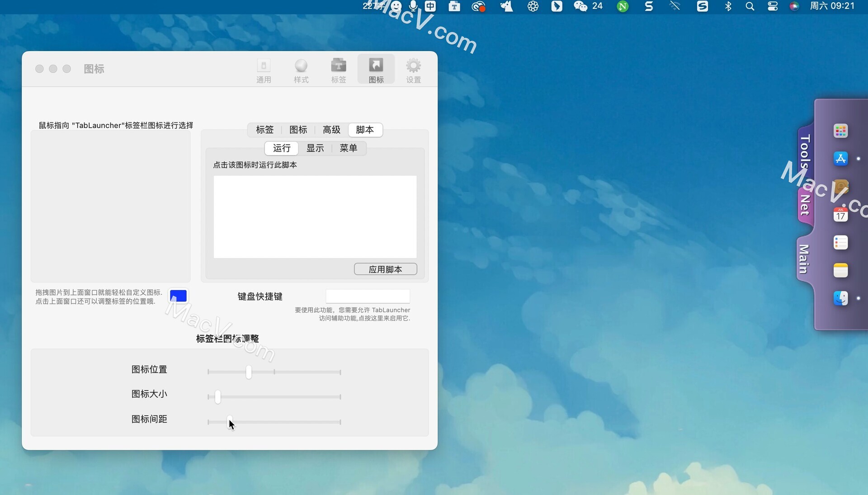The image size is (868, 495).
Task: Click the Creative Cloud menu bar icon
Action: 478,6
